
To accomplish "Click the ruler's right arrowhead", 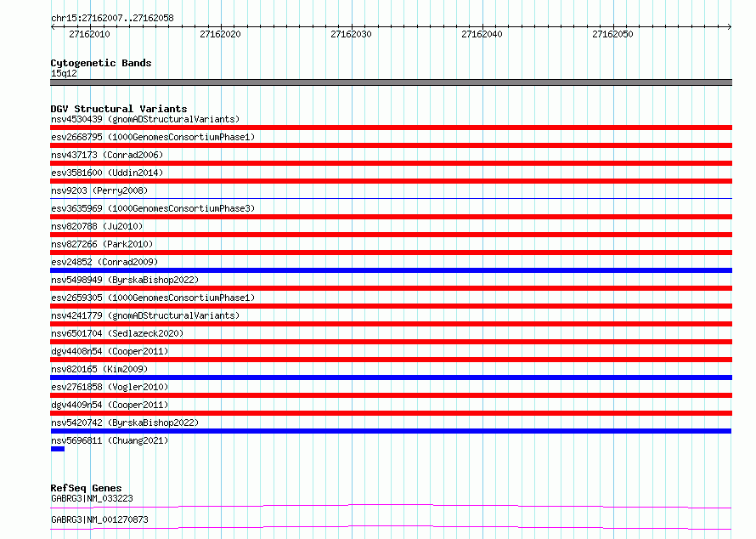I will (x=730, y=27).
